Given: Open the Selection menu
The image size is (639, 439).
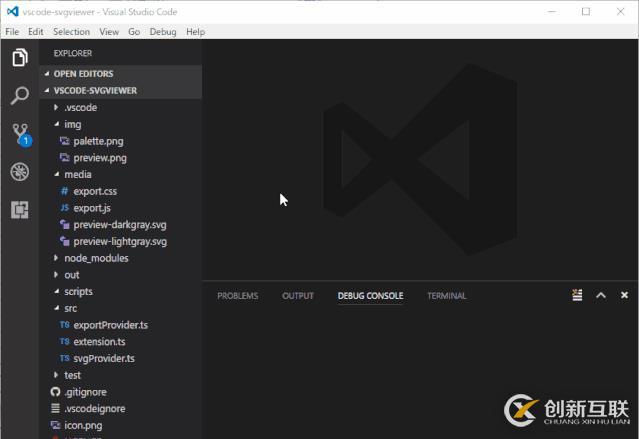Looking at the screenshot, I should pyautogui.click(x=71, y=31).
